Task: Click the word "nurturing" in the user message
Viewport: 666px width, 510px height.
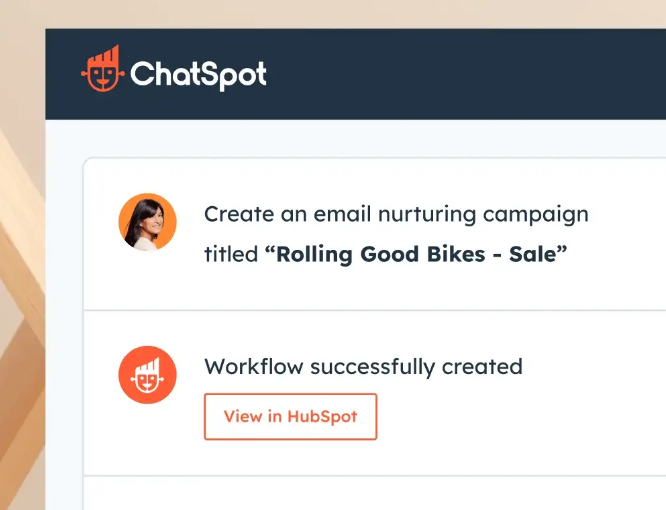Action: [x=427, y=215]
